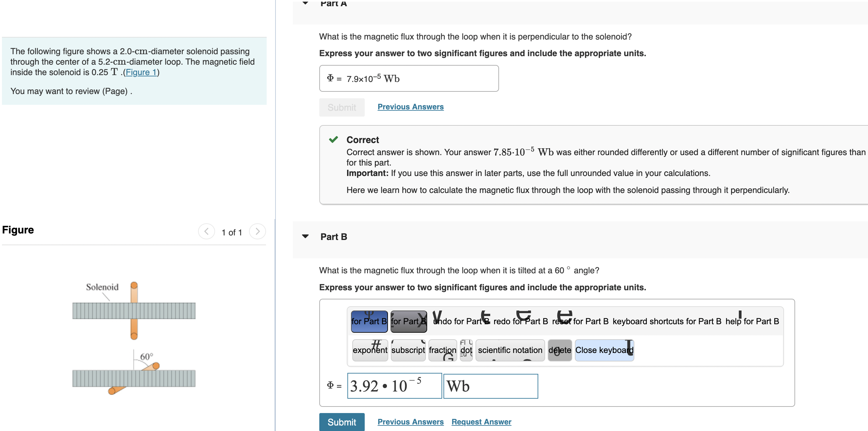Submit the Part B answer
This screenshot has height=431, width=868.
tap(341, 422)
